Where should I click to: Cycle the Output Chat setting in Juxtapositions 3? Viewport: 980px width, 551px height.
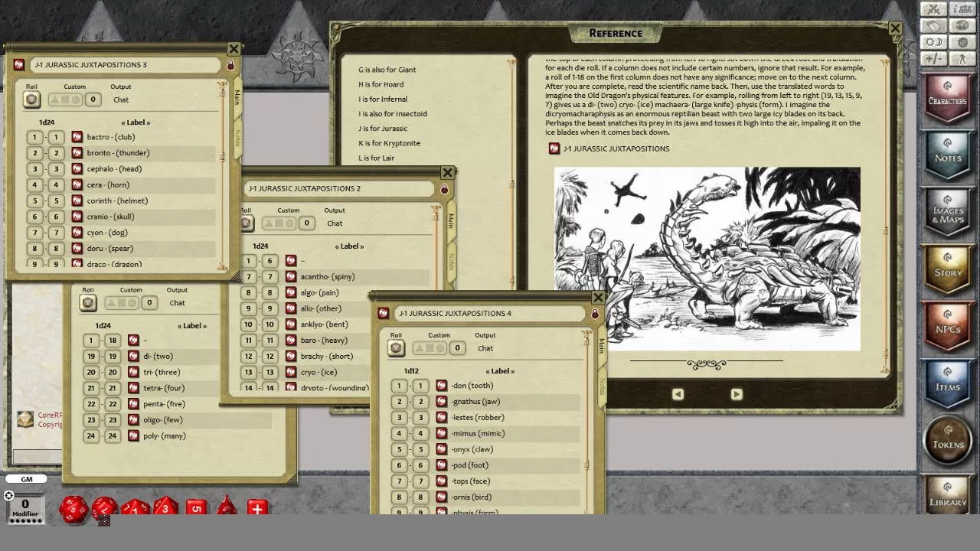[x=121, y=99]
